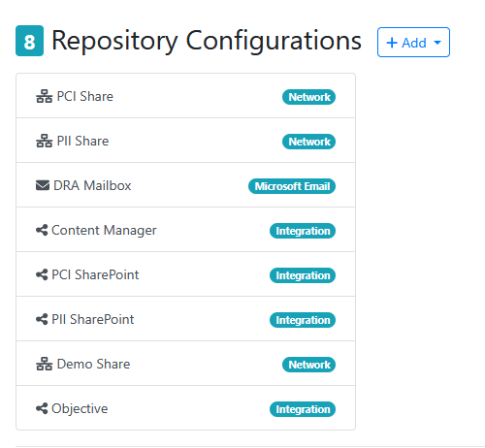
Task: Click the Network badge on PII Share
Action: (308, 142)
